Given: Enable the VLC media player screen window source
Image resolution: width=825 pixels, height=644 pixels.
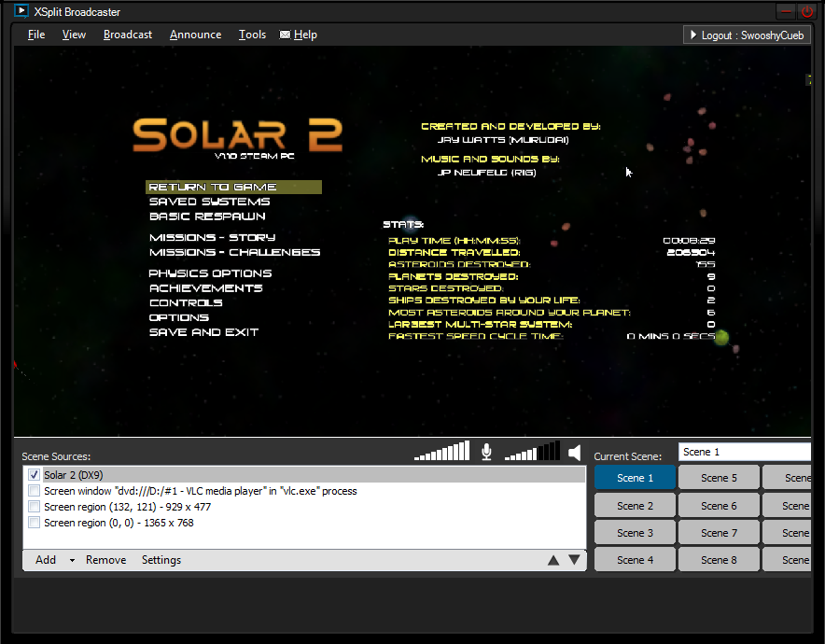Looking at the screenshot, I should (x=35, y=491).
